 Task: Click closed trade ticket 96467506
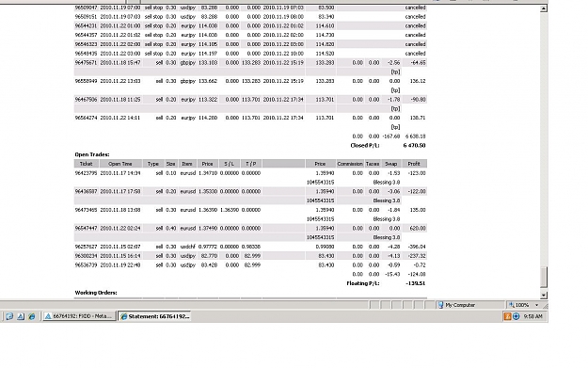(87, 100)
